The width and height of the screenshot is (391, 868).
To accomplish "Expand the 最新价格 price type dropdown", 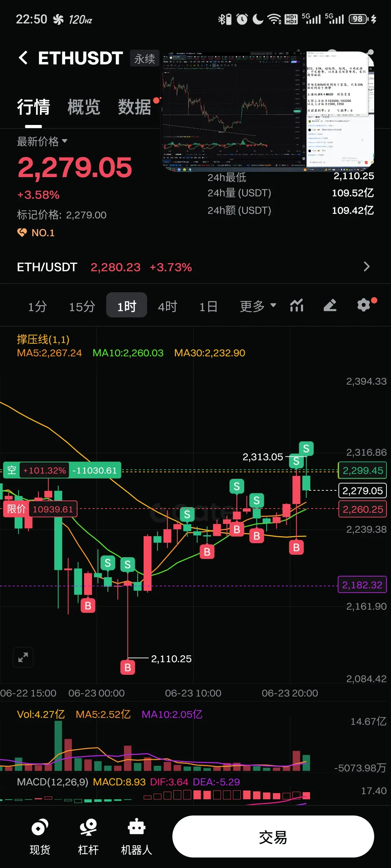I will (x=42, y=141).
